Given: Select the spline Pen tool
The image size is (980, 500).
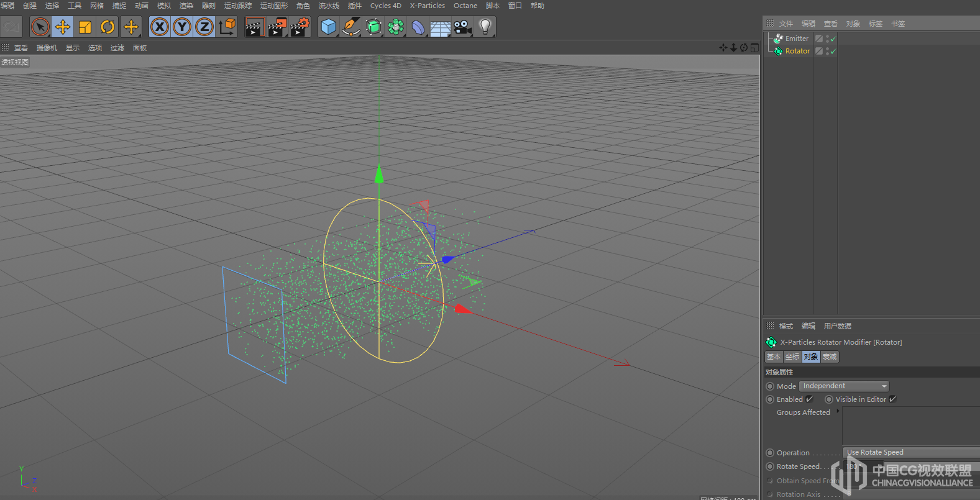Looking at the screenshot, I should (x=351, y=27).
